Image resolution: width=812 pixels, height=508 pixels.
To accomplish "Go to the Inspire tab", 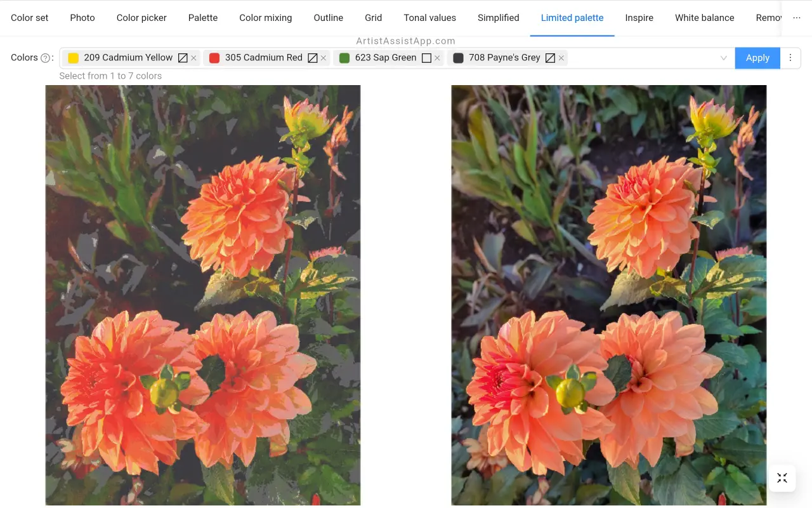I will tap(639, 18).
